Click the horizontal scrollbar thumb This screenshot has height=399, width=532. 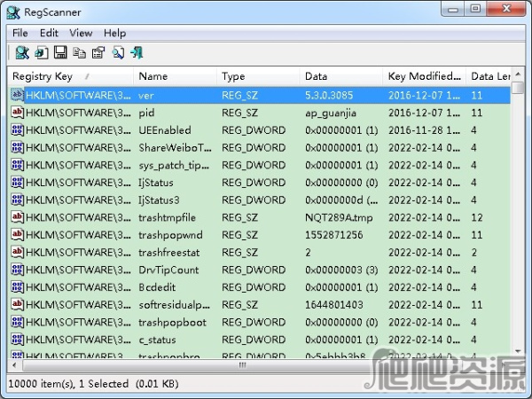242,365
